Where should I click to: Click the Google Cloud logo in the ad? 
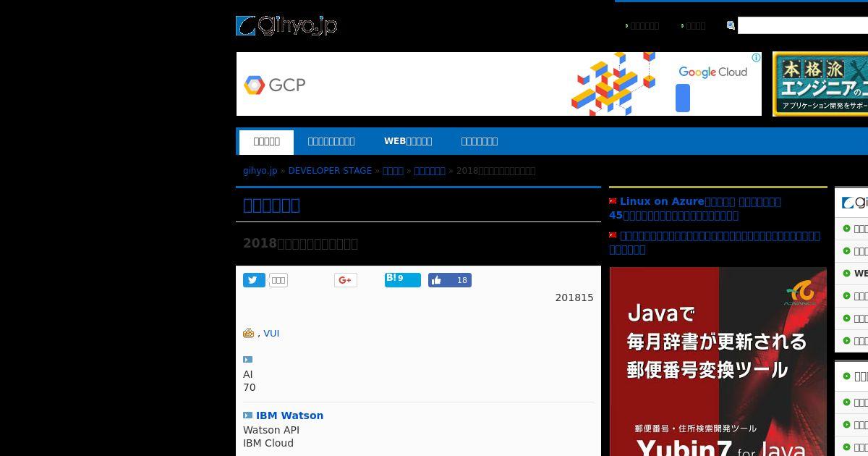coord(712,72)
